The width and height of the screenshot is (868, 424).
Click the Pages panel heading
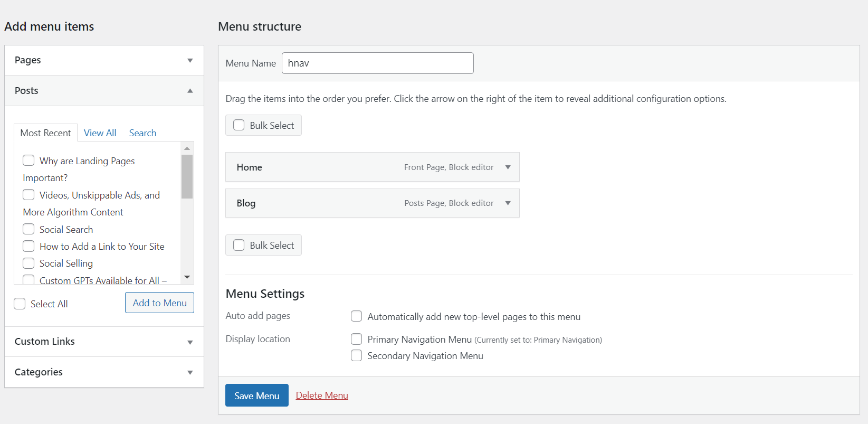[27, 60]
